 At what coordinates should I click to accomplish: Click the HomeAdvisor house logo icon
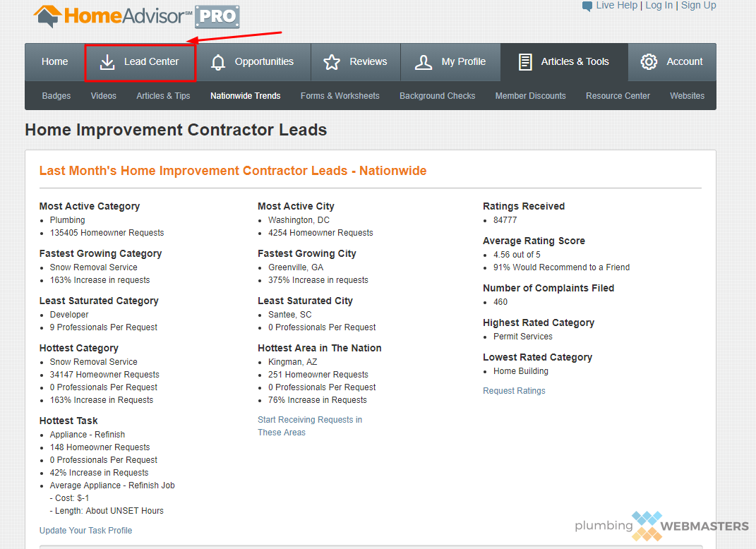pos(47,16)
